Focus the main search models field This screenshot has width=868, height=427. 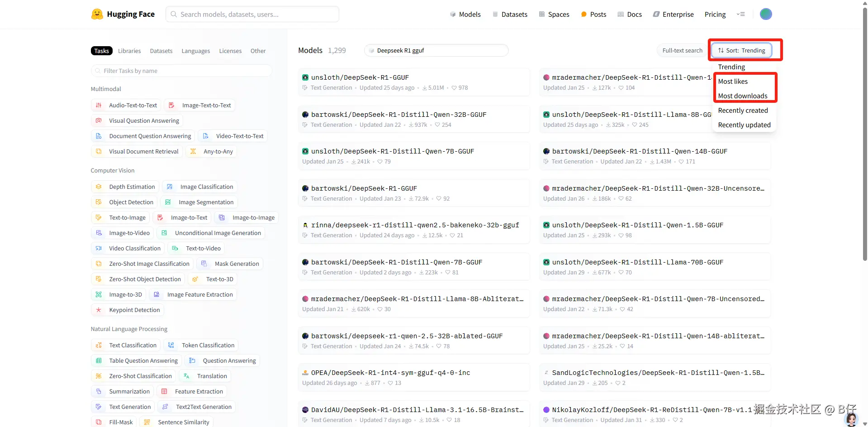(x=252, y=14)
